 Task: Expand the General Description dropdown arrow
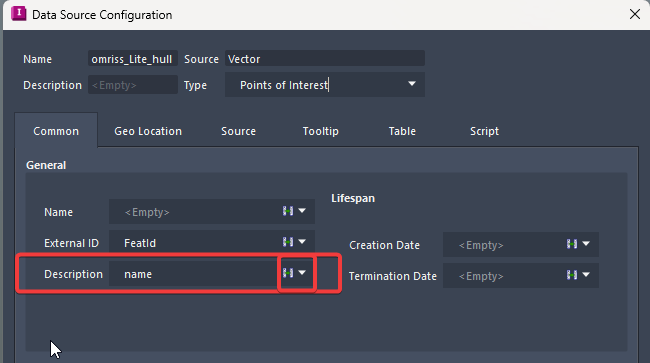tap(302, 273)
